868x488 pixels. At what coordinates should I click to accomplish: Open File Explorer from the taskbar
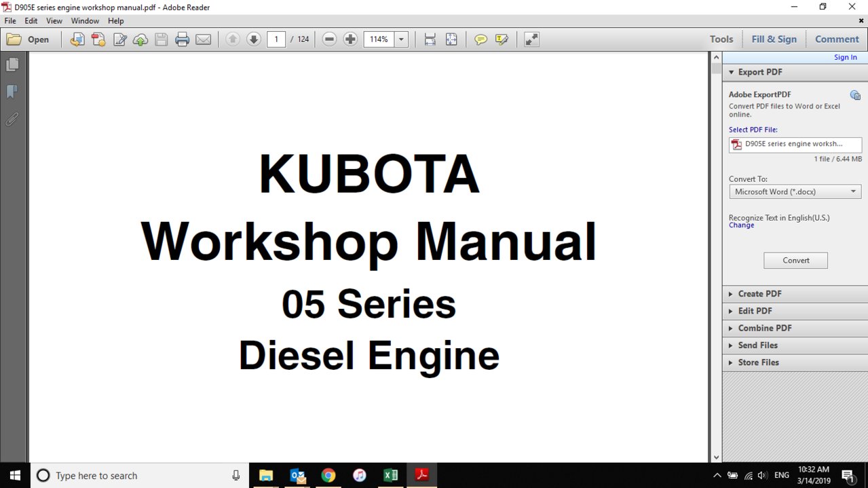point(265,475)
